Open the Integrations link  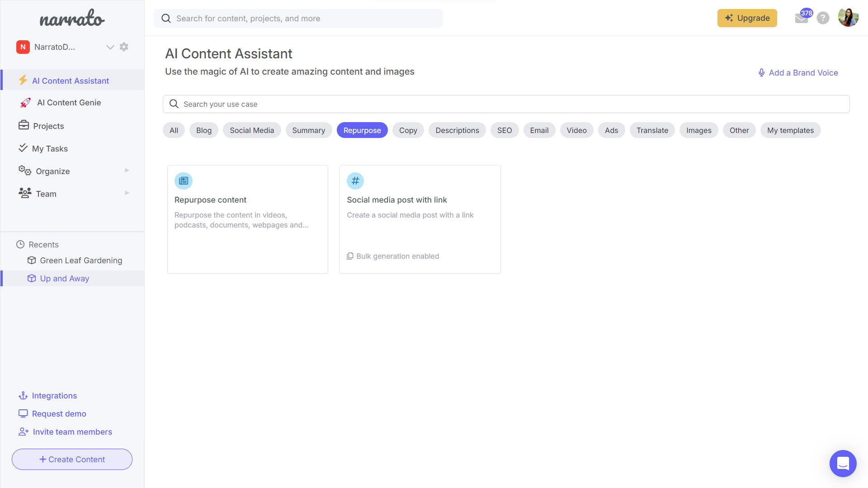coord(54,396)
